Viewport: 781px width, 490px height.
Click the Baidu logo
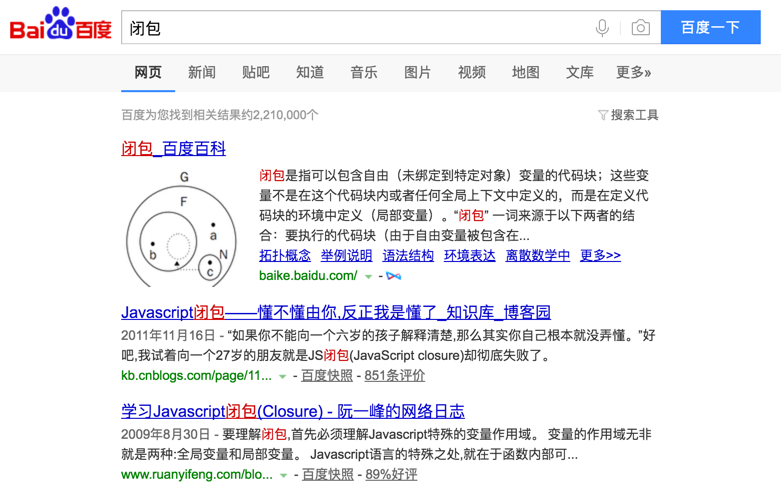[61, 23]
